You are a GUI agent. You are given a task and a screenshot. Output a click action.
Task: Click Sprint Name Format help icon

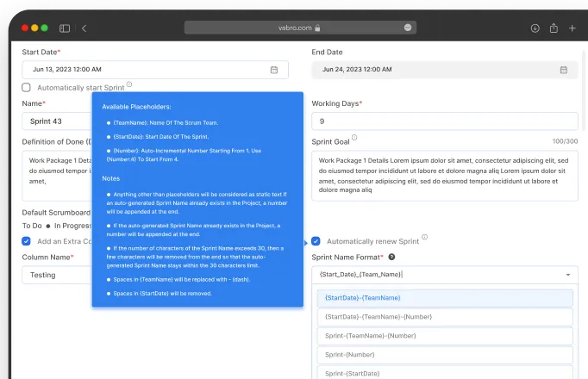[391, 258]
